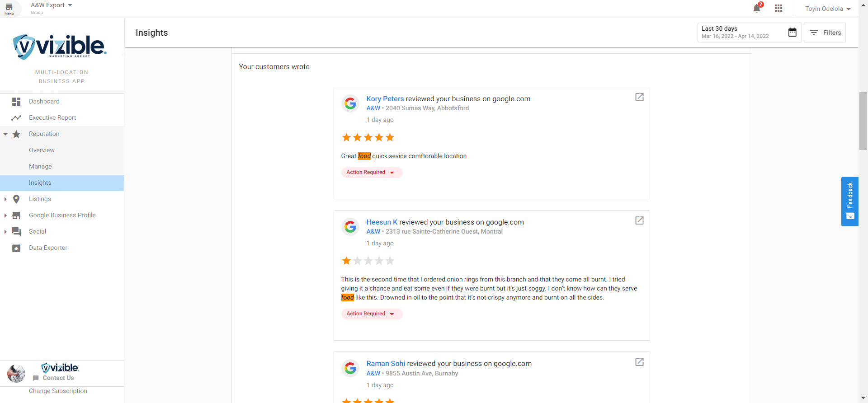
Task: Expand Google Business Profile section
Action: point(62,215)
